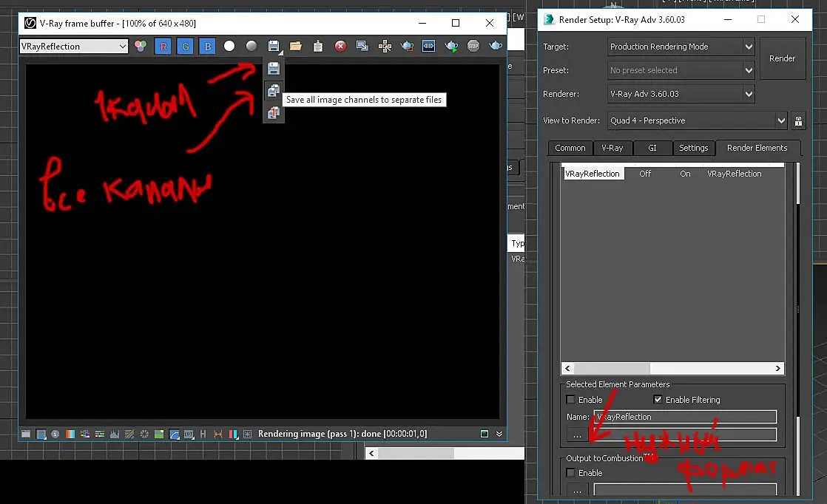Duplicate to Max frame buffer
The image size is (827, 504).
click(x=362, y=47)
